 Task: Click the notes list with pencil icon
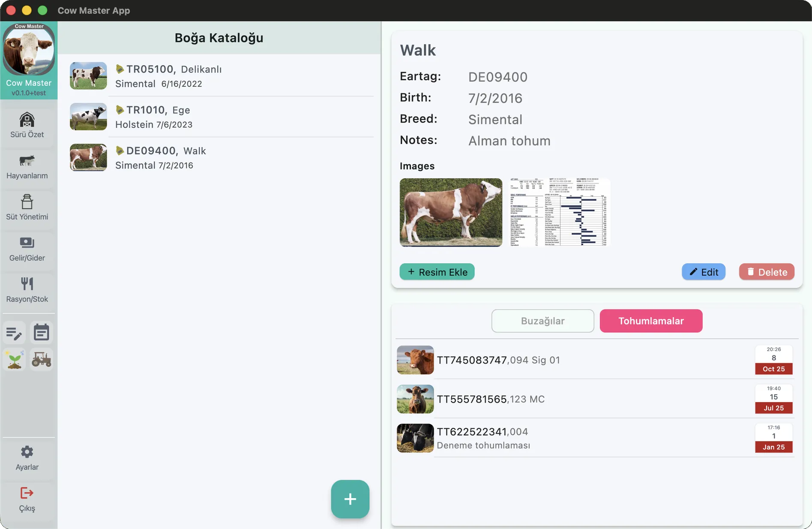click(x=14, y=333)
